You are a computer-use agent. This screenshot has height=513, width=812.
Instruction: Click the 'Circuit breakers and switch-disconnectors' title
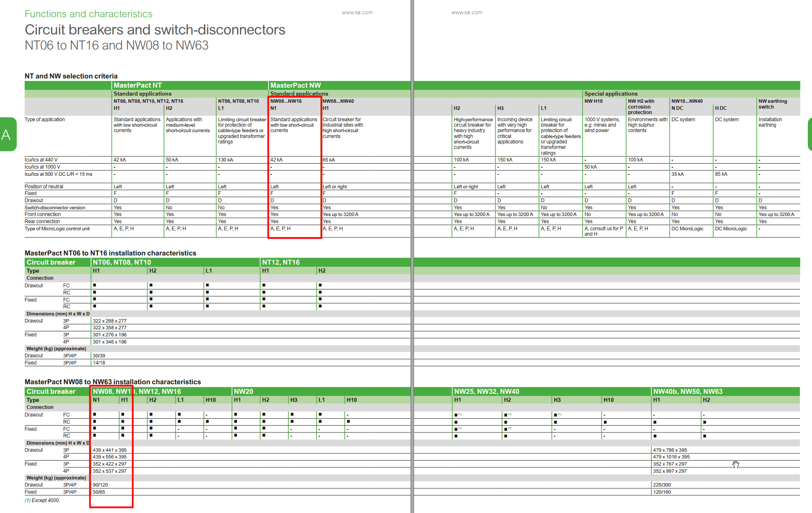155,30
